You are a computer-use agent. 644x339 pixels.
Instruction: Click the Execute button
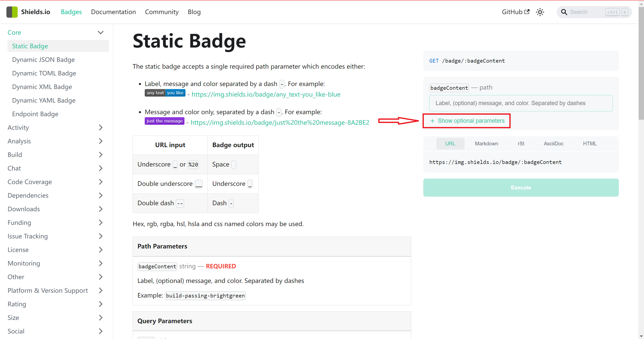521,188
